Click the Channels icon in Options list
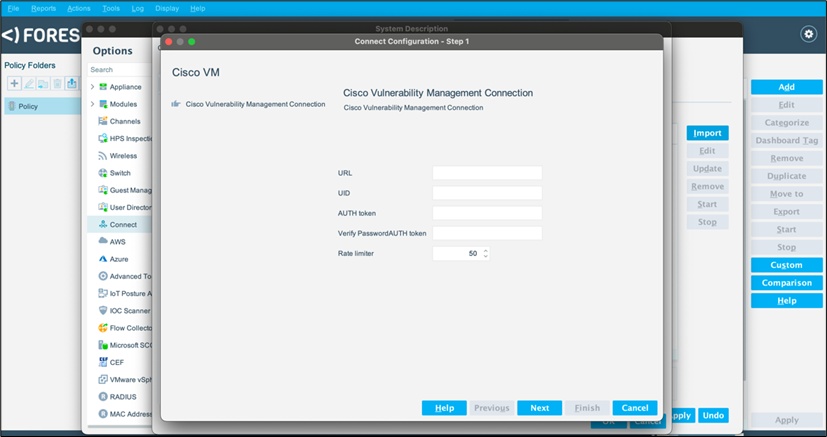 [x=103, y=121]
